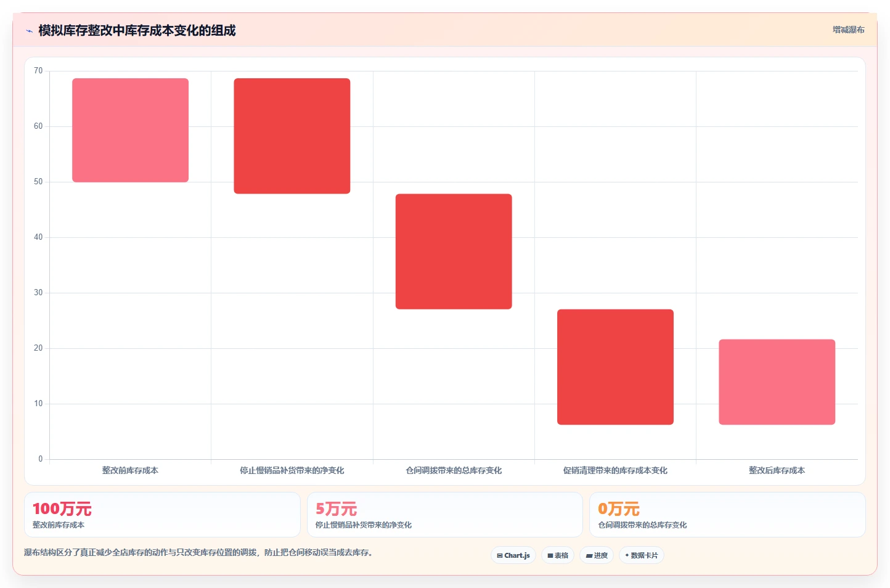The image size is (890, 588).
Task: Open the 0万元 data card
Action: (727, 515)
